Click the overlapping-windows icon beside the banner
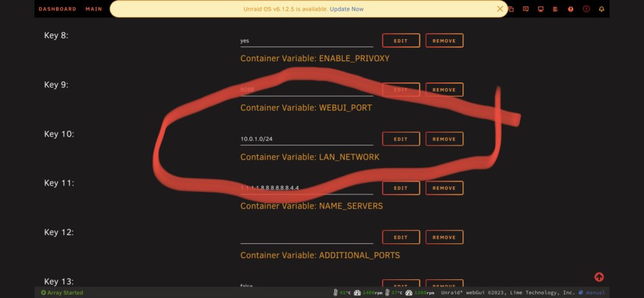 click(511, 9)
